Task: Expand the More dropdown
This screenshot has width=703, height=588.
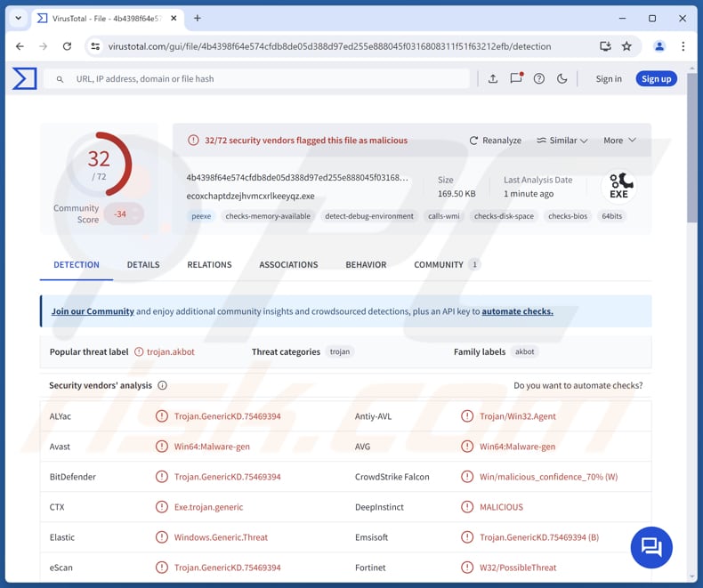Action: pos(619,141)
